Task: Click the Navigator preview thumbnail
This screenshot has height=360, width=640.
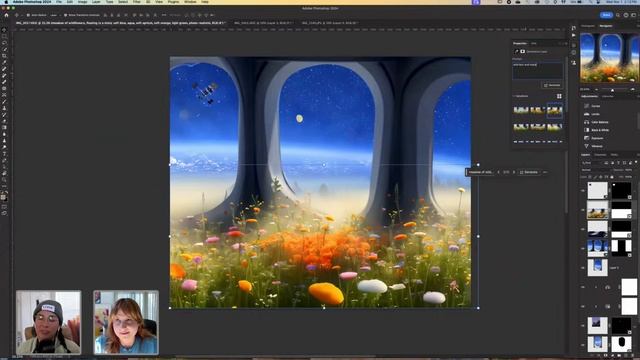Action: click(610, 58)
